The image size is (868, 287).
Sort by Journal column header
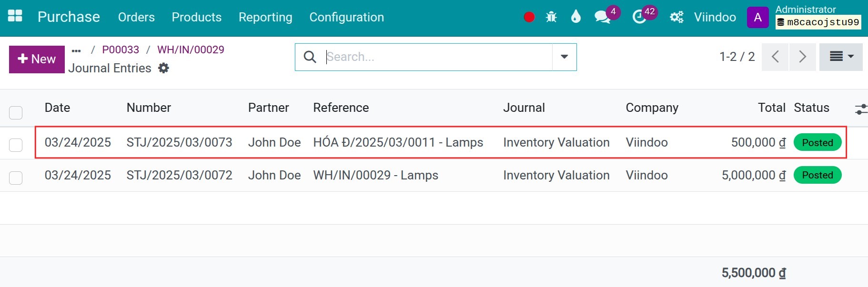[x=524, y=108]
